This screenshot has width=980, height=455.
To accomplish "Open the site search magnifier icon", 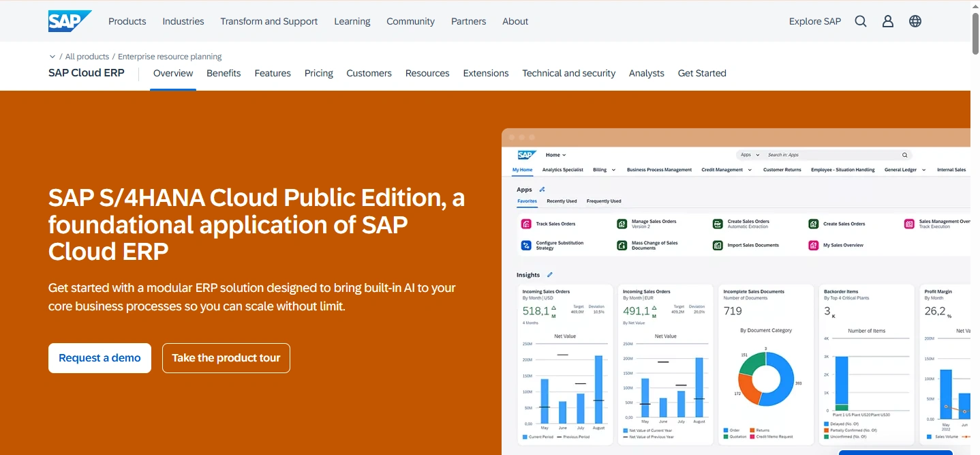I will point(861,21).
